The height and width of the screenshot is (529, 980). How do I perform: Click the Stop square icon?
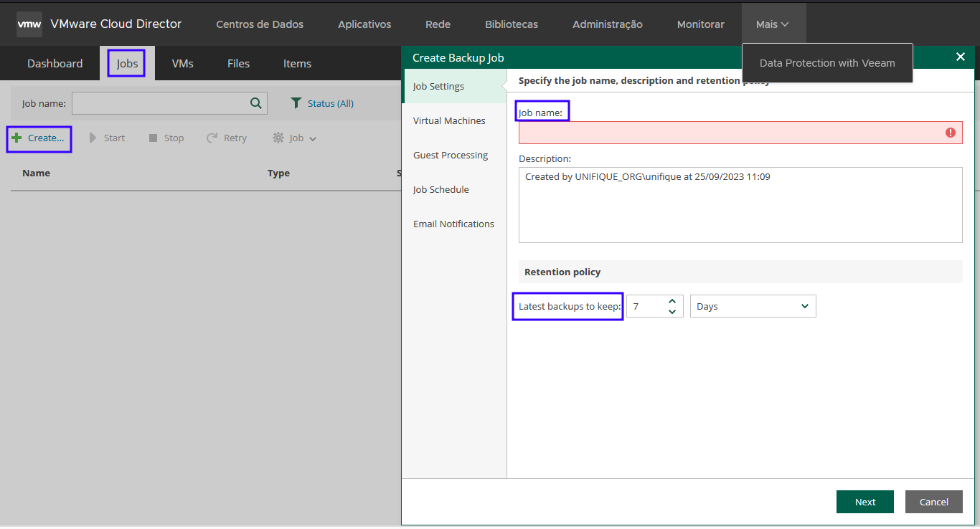153,138
